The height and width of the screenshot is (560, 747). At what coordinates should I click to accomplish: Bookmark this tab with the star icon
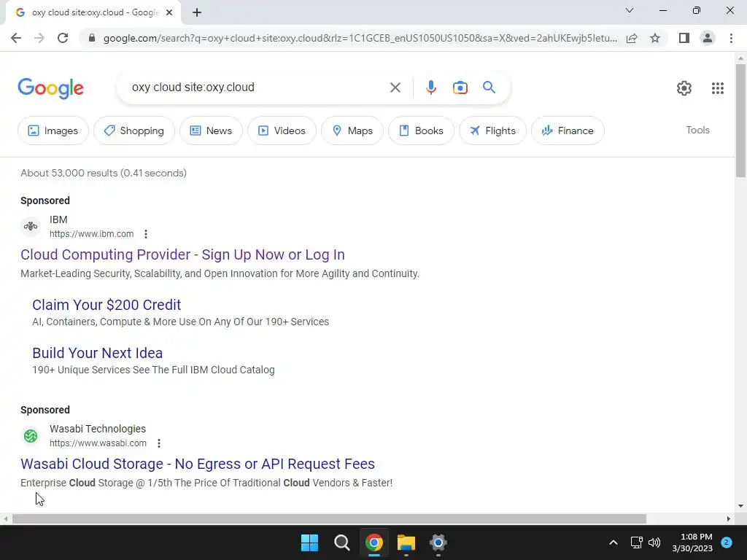pyautogui.click(x=655, y=38)
